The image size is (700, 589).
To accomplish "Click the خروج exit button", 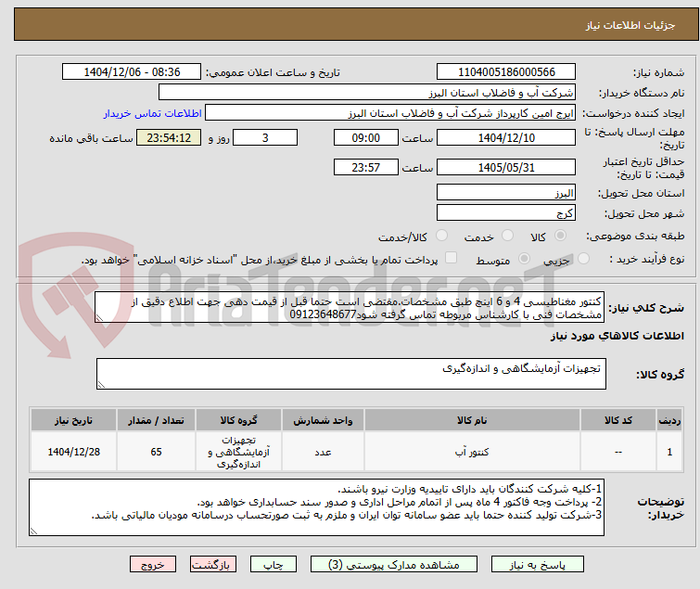I will click(153, 565).
